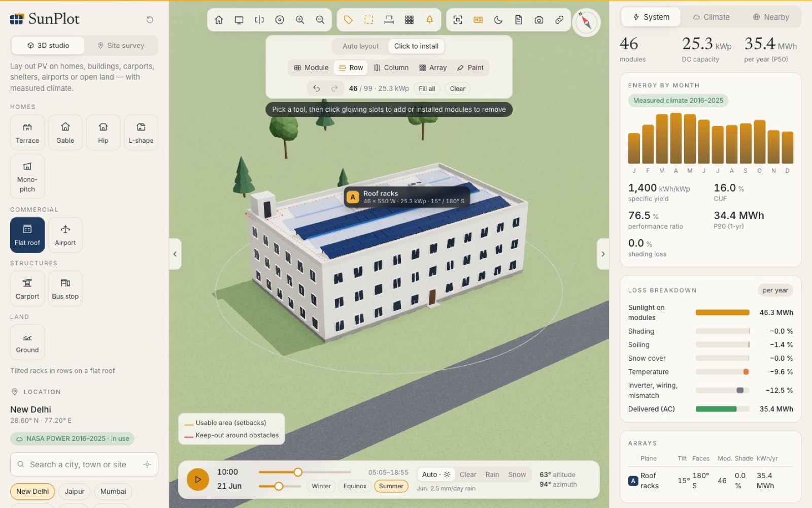
Task: Undo the last module placement
Action: coord(316,88)
